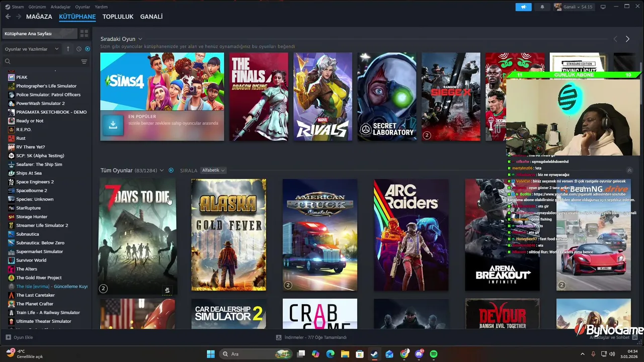Open advanced filter options icon in sidebar
The image size is (644, 362).
point(84,61)
